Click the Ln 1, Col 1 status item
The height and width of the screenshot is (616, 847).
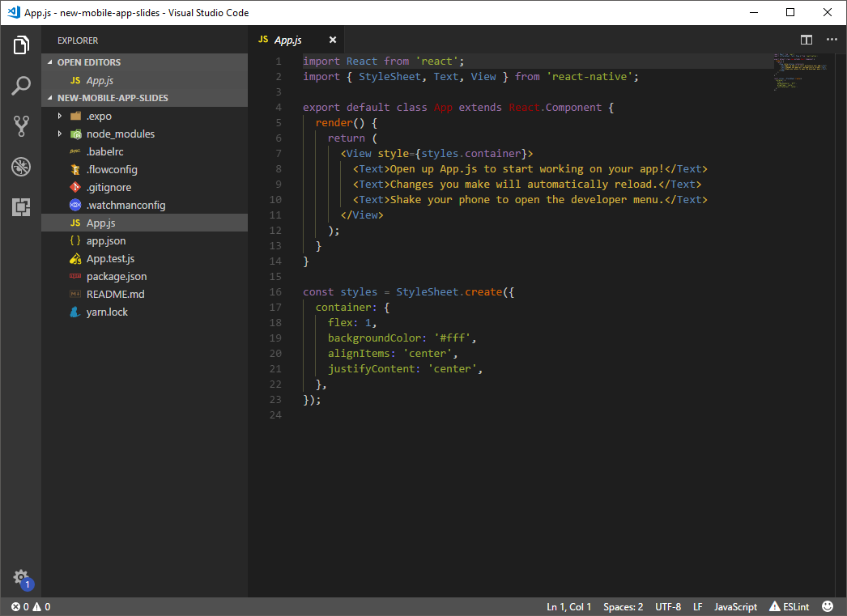(x=568, y=607)
